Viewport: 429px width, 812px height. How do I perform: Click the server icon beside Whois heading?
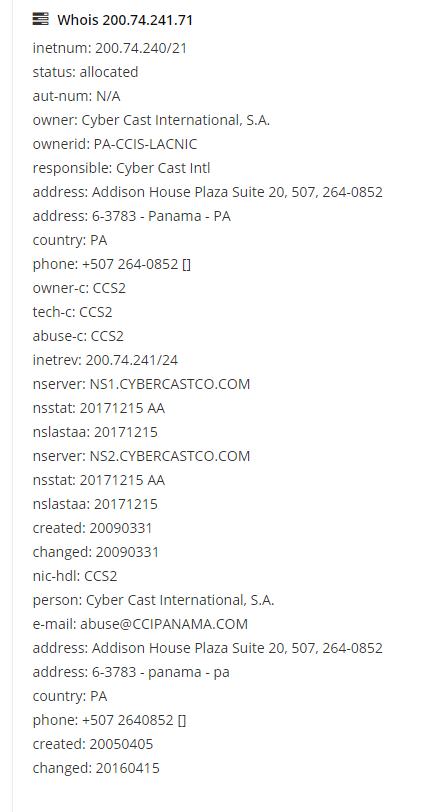pyautogui.click(x=40, y=19)
